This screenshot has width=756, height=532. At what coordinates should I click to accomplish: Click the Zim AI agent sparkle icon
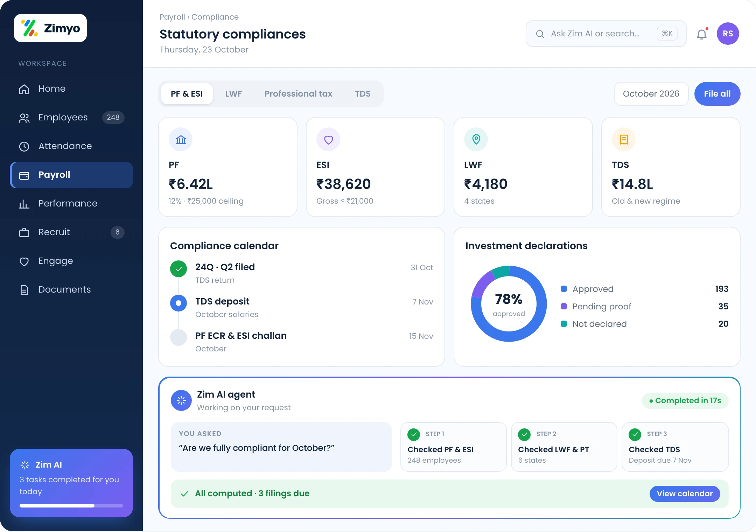pyautogui.click(x=181, y=400)
